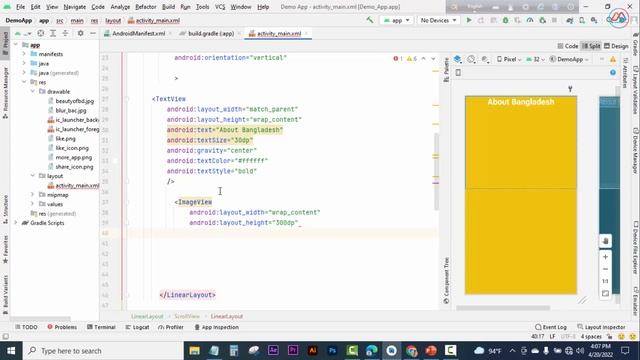Click the orientation icon in the preview toolbar

471,59
